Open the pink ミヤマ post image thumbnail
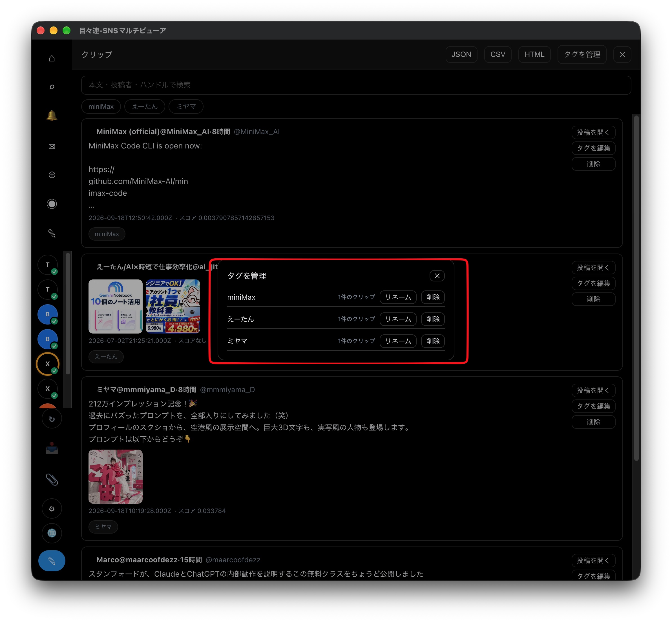Screen dimensions: 672x622 click(116, 477)
